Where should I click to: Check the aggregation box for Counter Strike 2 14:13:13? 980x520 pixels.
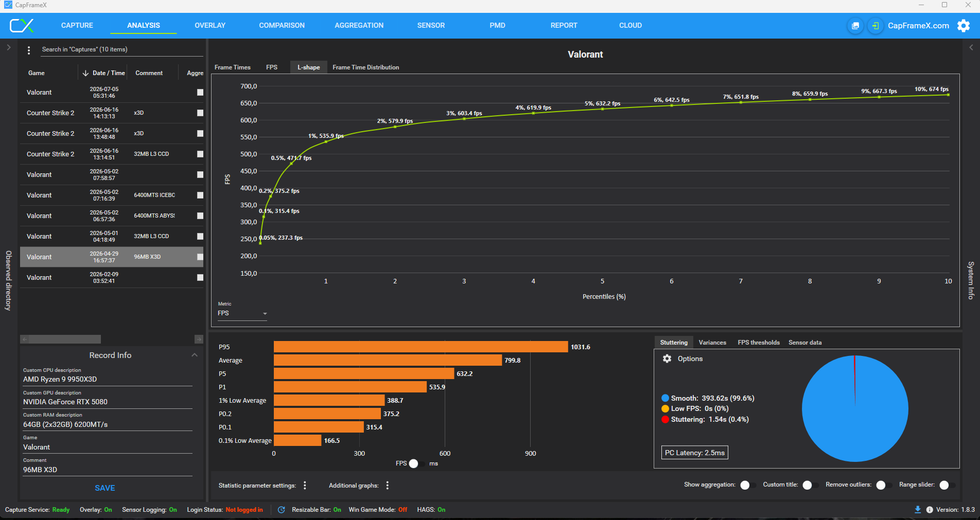click(200, 113)
